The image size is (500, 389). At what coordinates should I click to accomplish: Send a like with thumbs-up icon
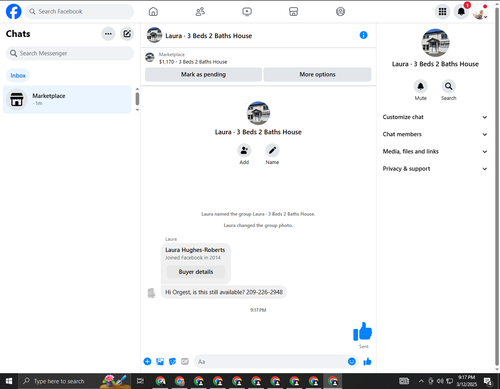(x=367, y=361)
